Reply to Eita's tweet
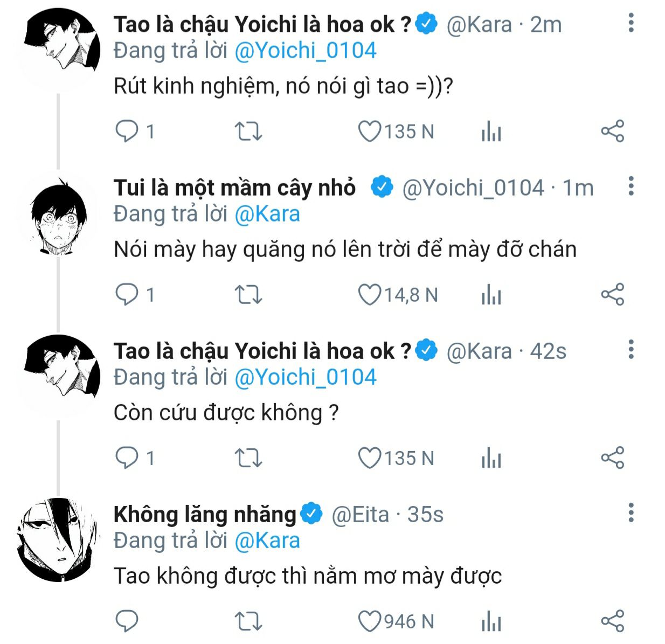The image size is (665, 644). [127, 621]
